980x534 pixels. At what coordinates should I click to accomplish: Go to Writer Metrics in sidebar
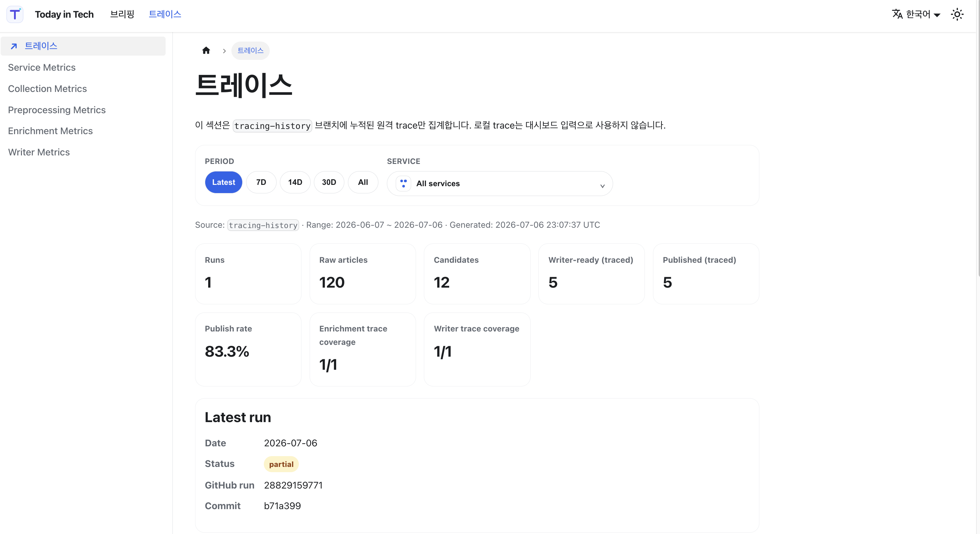pyautogui.click(x=39, y=152)
